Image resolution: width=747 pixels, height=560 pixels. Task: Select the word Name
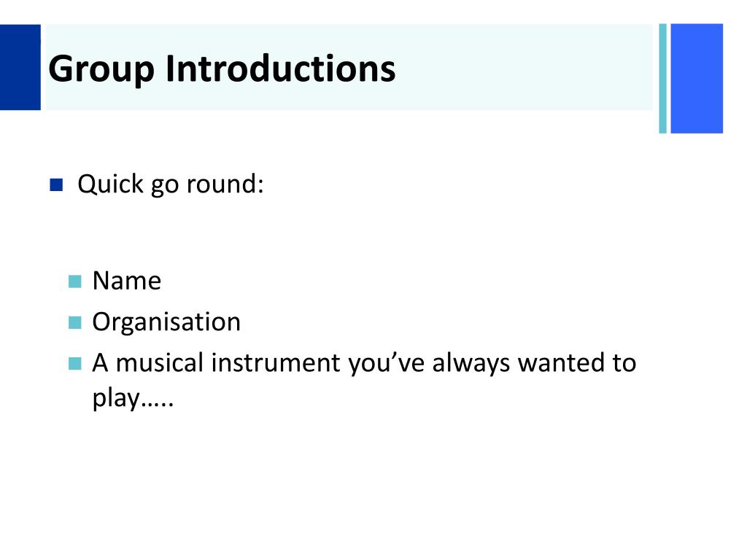click(127, 281)
